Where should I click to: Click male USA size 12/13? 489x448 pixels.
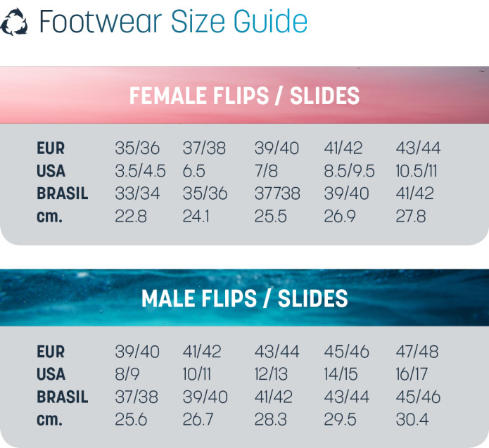coord(271,374)
